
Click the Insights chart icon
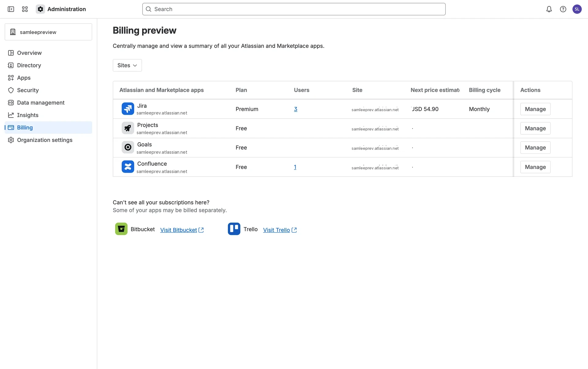(x=11, y=115)
